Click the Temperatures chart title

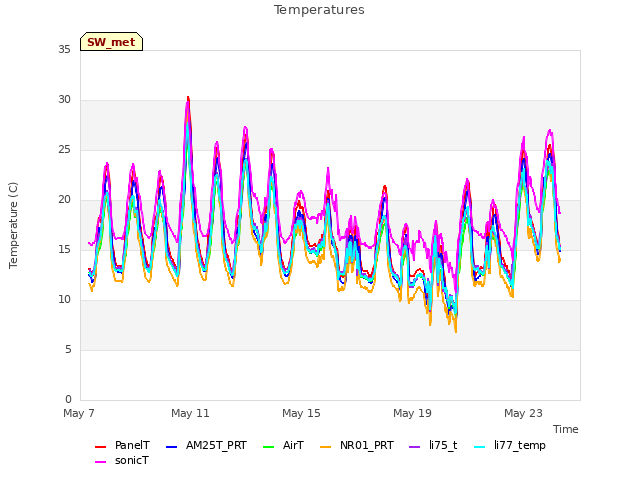point(319,10)
